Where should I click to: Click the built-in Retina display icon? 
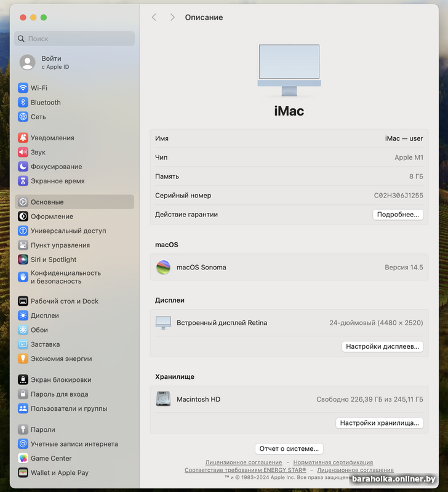(163, 323)
